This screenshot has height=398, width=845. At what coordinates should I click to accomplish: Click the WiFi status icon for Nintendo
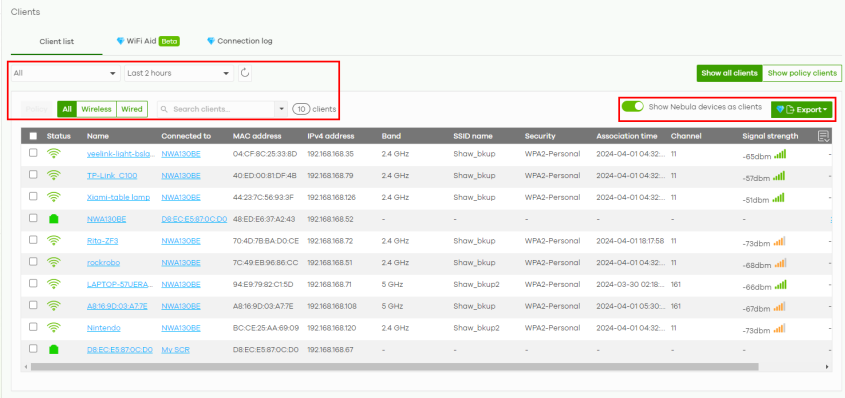click(53, 327)
